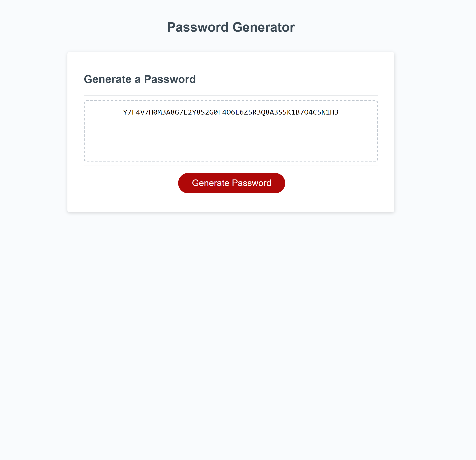Click the separator line under the heading
Viewport: 476px width, 460px height.
coord(231,95)
